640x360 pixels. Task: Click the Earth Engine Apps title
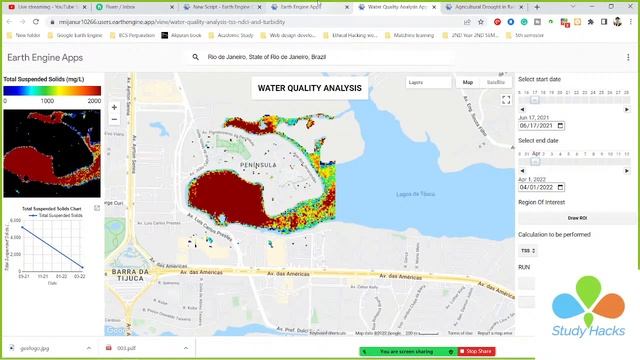(45, 58)
